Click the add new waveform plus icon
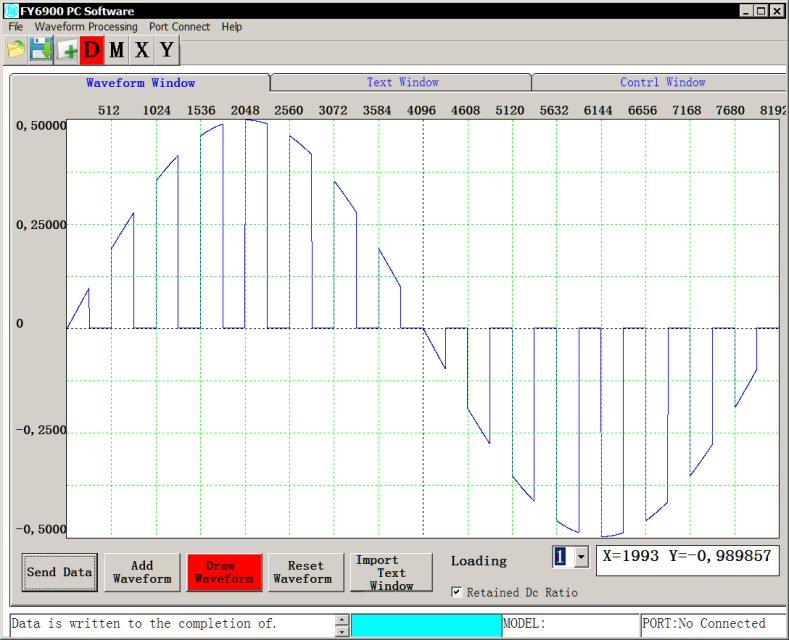Screen dimensions: 789x640 coord(66,50)
